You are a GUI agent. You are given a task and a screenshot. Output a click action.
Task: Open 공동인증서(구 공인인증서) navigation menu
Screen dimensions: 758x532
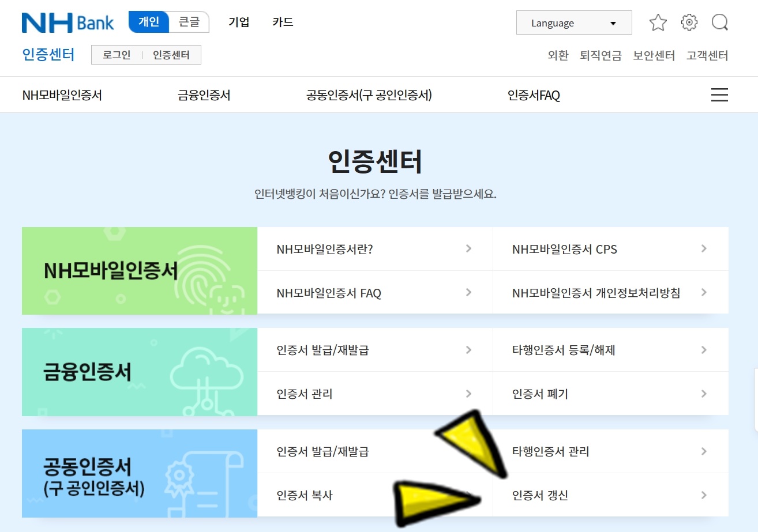tap(369, 95)
